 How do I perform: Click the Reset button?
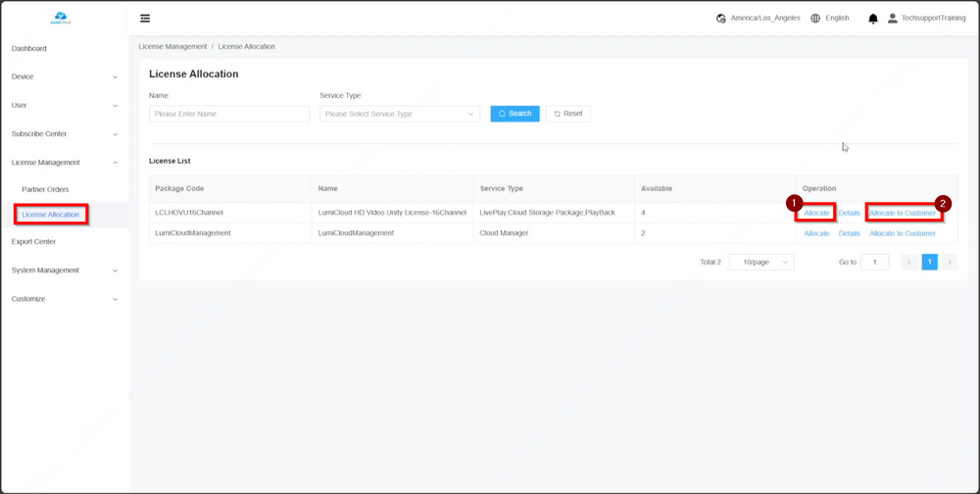click(x=567, y=114)
